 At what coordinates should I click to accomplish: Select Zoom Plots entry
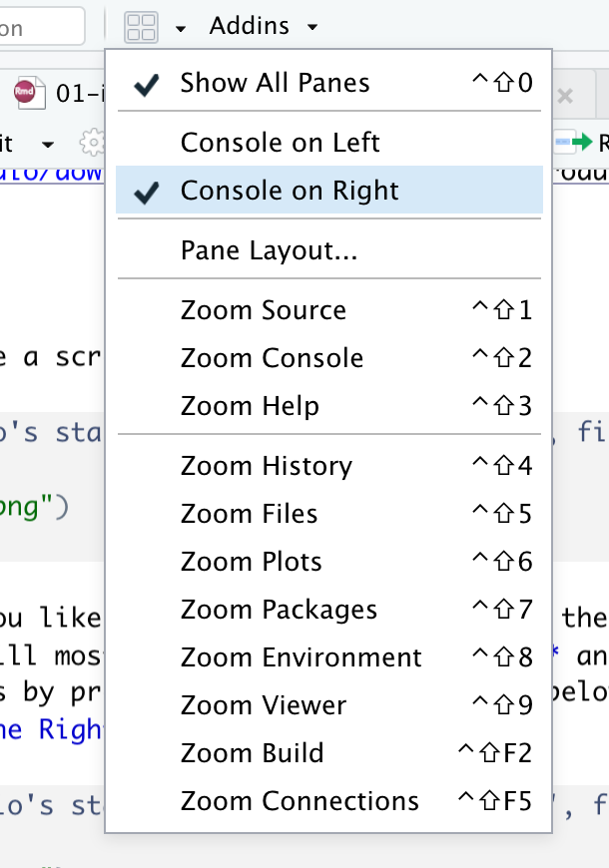pyautogui.click(x=251, y=562)
